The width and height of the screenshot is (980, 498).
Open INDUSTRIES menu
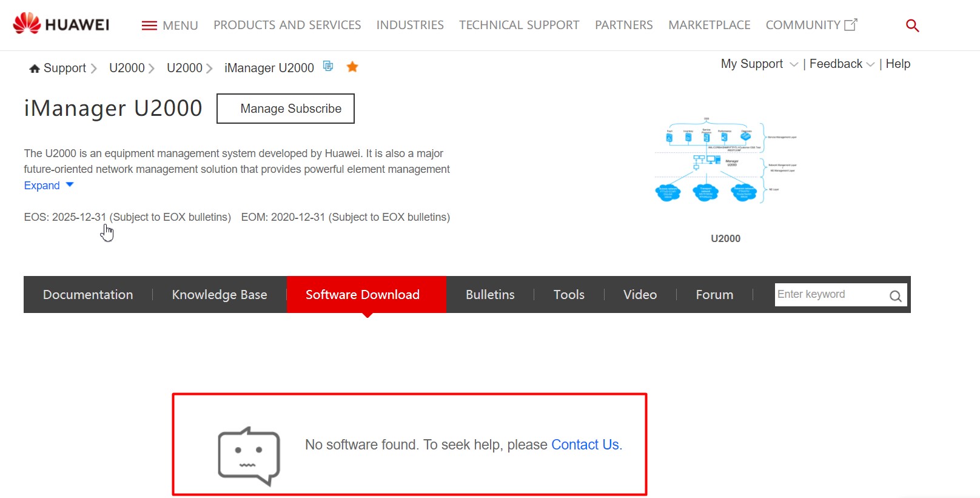[x=410, y=25]
